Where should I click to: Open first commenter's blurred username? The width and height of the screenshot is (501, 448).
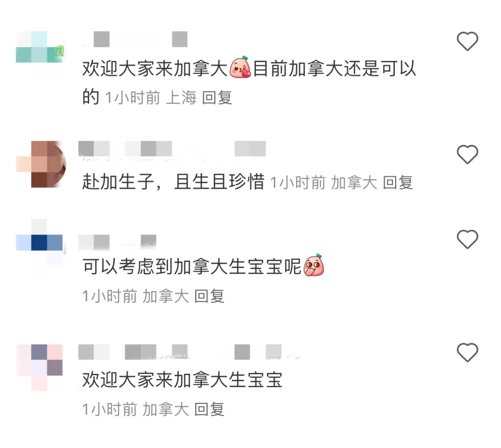[135, 39]
